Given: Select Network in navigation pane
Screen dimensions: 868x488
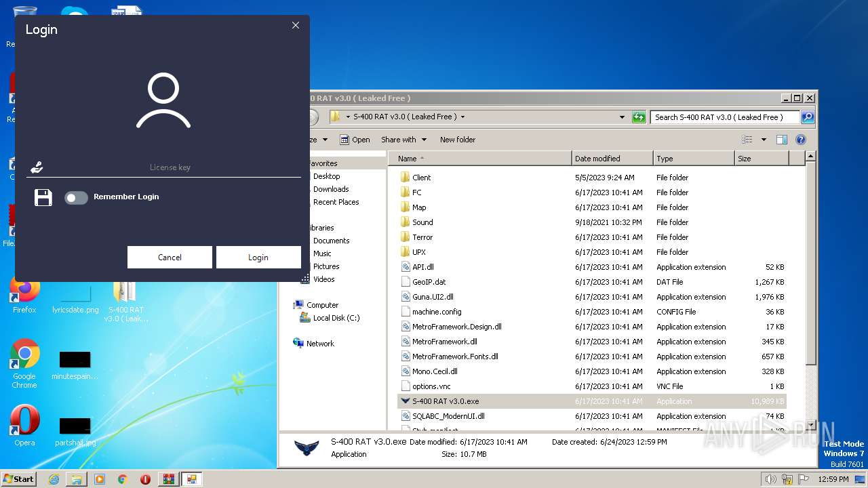Looking at the screenshot, I should tap(314, 344).
